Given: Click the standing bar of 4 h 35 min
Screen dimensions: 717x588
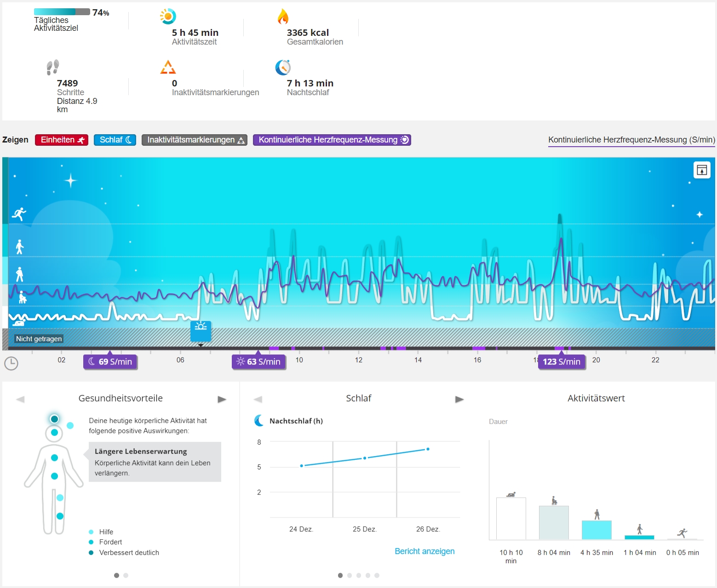Looking at the screenshot, I should 597,530.
